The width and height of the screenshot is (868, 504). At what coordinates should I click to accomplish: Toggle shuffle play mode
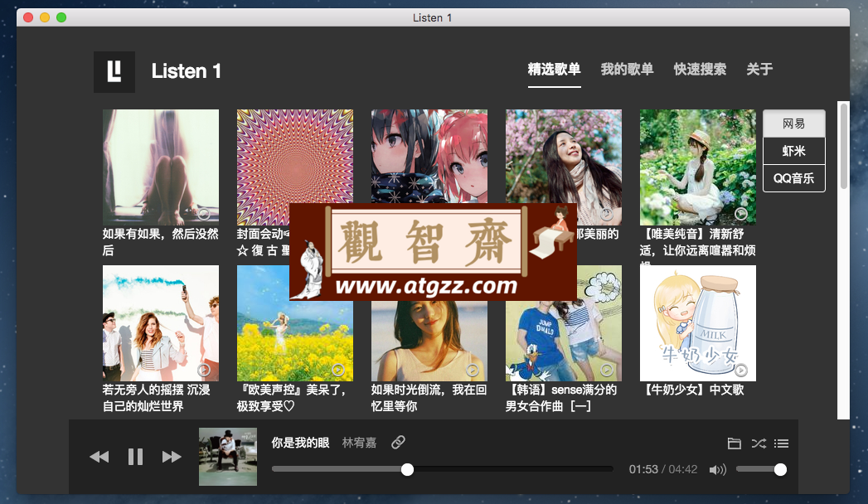759,443
